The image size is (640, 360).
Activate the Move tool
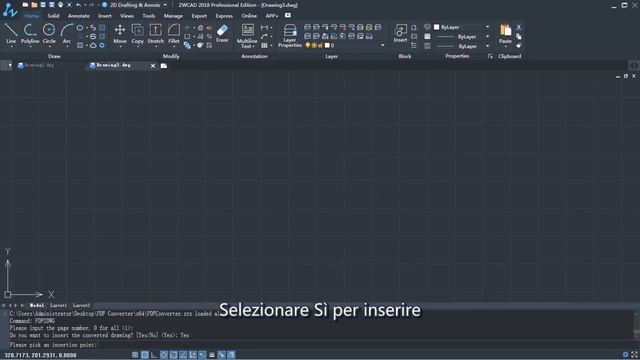point(120,33)
